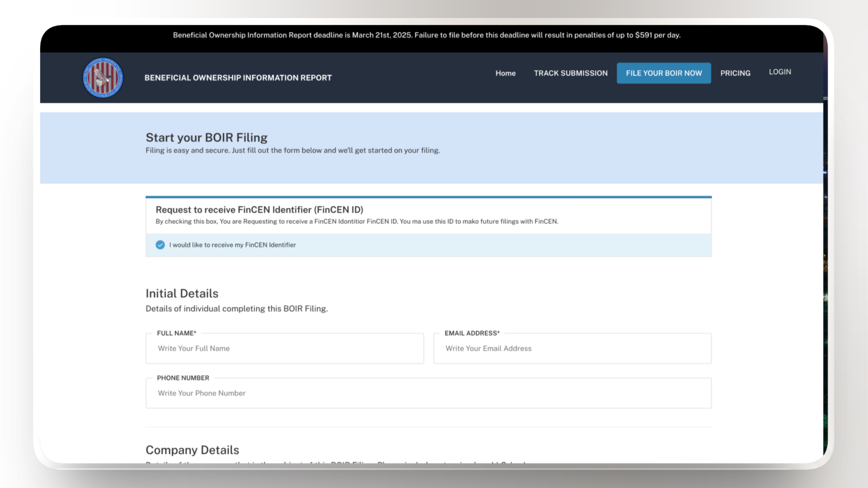Image resolution: width=868 pixels, height=488 pixels.
Task: Click the FULL NAME* field label
Action: [177, 333]
